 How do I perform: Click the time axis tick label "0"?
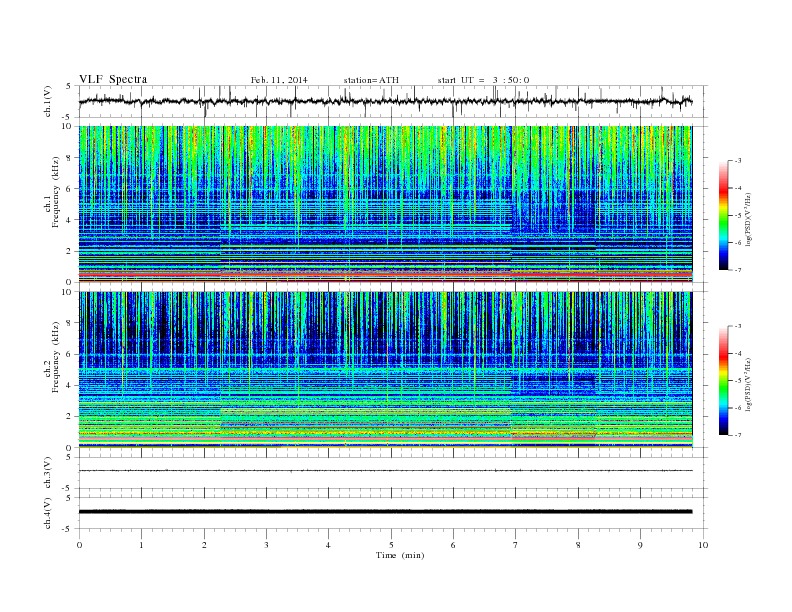pos(79,545)
